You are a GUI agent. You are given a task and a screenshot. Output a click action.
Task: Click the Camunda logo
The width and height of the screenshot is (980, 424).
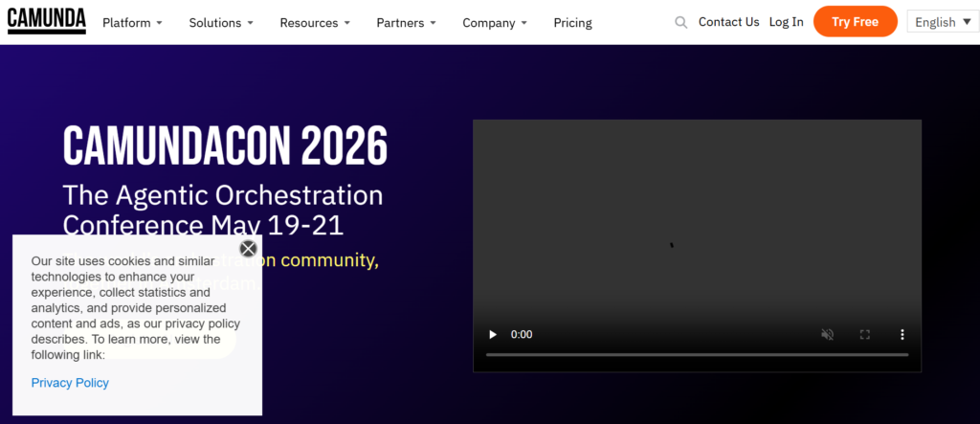coord(46,20)
